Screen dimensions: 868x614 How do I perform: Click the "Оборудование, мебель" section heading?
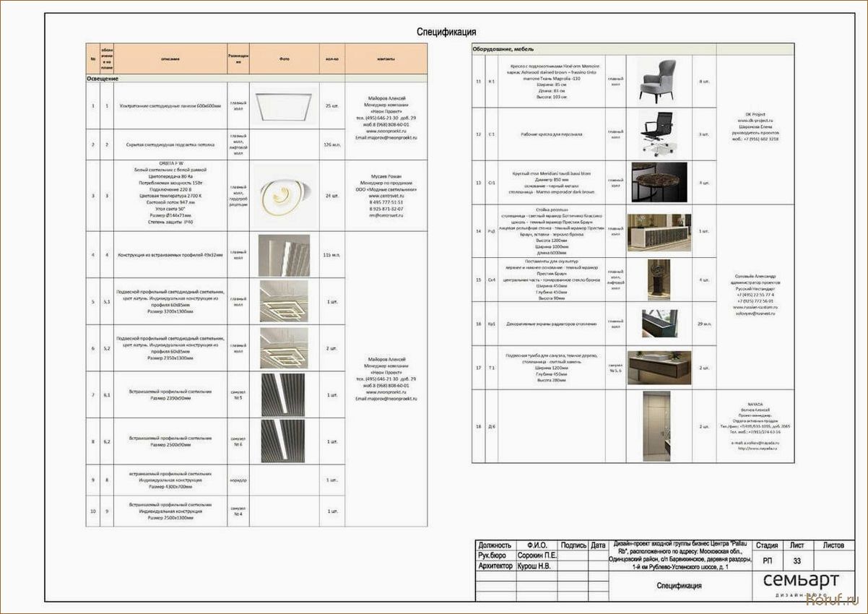pos(503,50)
